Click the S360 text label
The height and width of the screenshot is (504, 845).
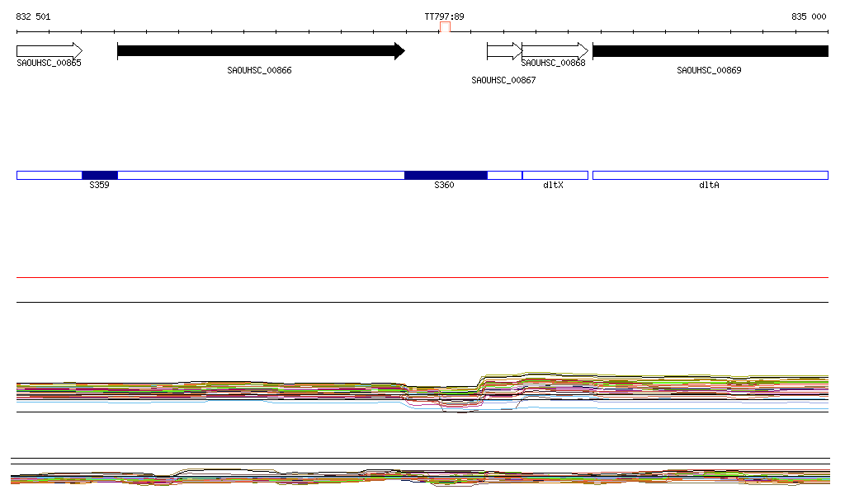pyautogui.click(x=444, y=186)
